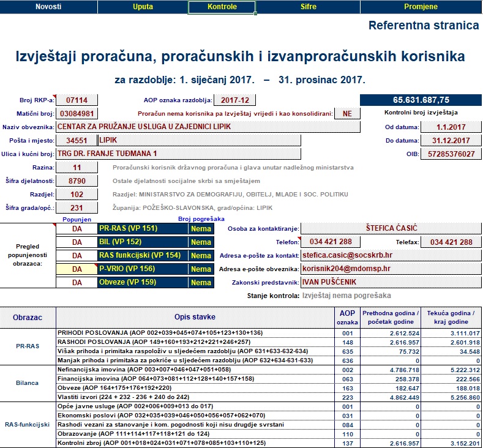Open the Promjene tab

(x=421, y=7)
